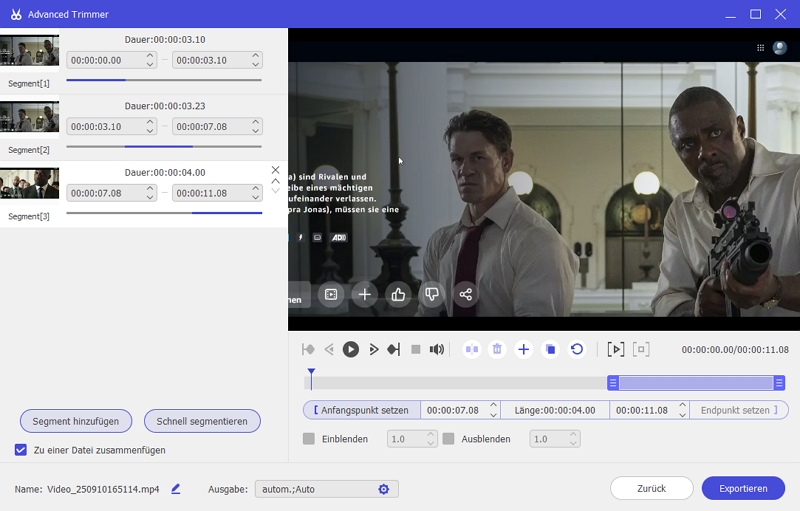Step back one frame
The height and width of the screenshot is (511, 800).
329,349
